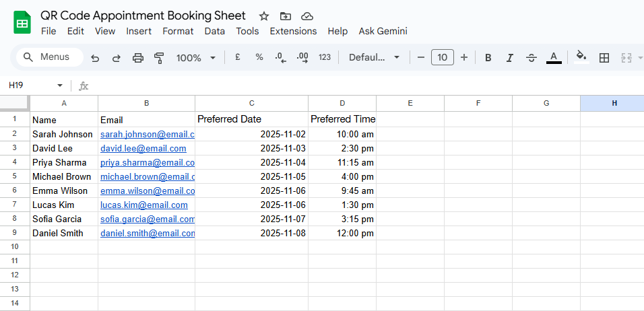The width and height of the screenshot is (644, 311).
Task: Select cell with date 2025-11-04
Action: tap(252, 162)
